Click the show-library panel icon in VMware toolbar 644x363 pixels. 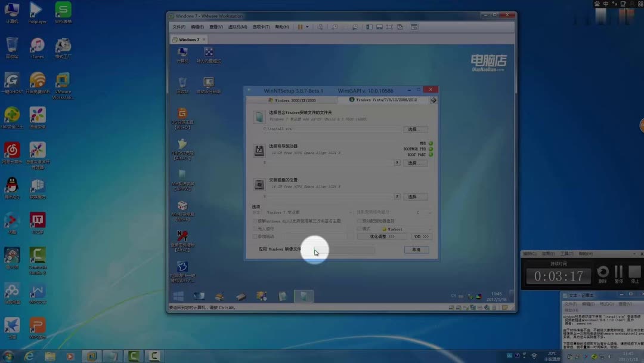(x=369, y=27)
